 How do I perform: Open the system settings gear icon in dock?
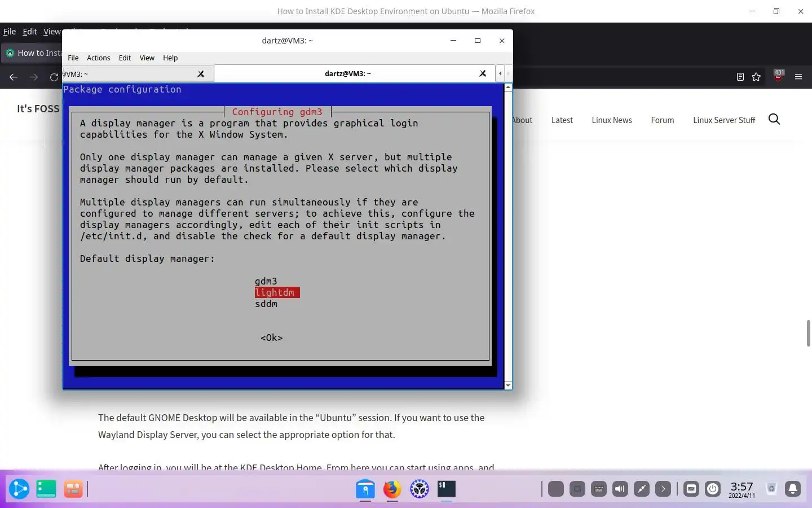(420, 489)
